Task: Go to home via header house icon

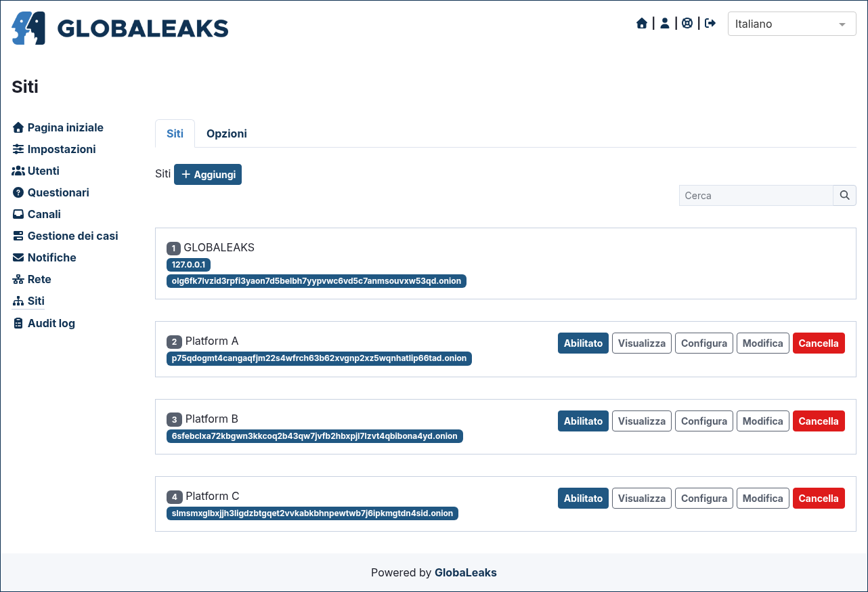Action: (x=642, y=24)
